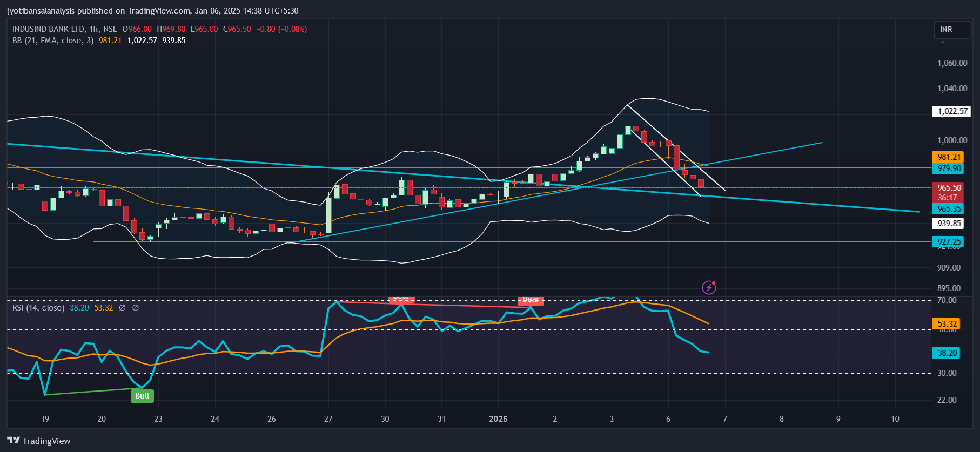
Task: Click the green Bull divergence label
Action: [x=142, y=396]
